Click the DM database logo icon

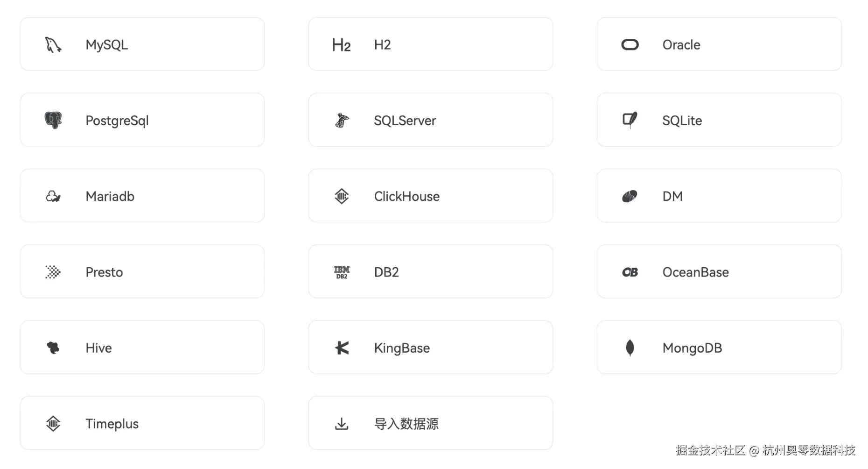tap(630, 196)
